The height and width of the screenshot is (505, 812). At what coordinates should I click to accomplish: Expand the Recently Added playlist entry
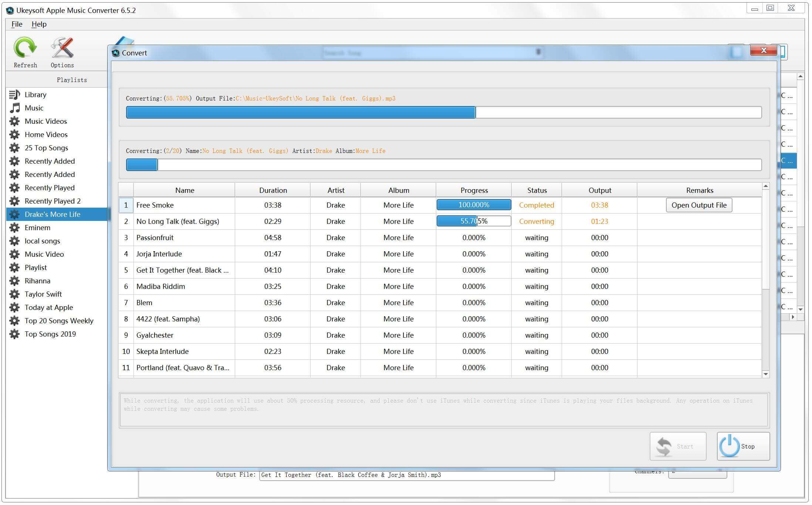(x=50, y=161)
